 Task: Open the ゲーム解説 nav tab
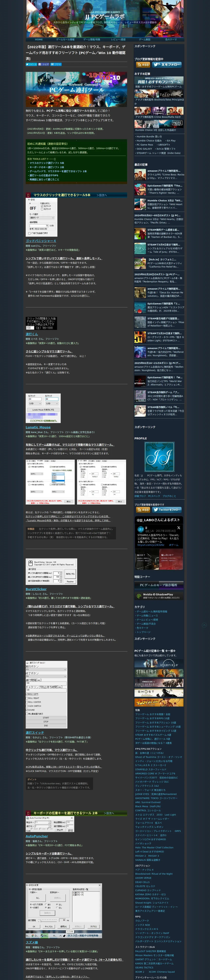pos(144,40)
